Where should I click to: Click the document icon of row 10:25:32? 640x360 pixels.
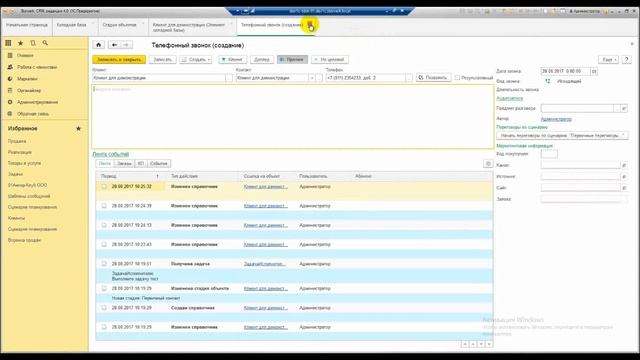click(x=104, y=187)
